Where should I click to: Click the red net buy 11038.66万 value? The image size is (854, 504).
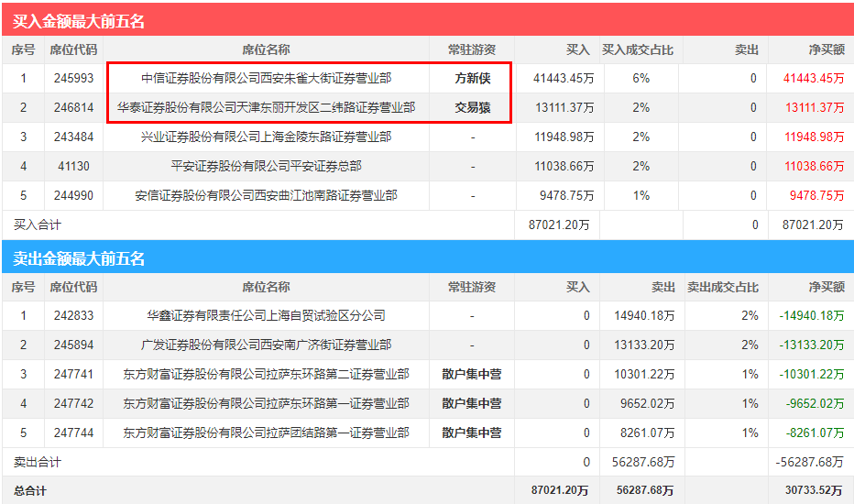coord(815,167)
